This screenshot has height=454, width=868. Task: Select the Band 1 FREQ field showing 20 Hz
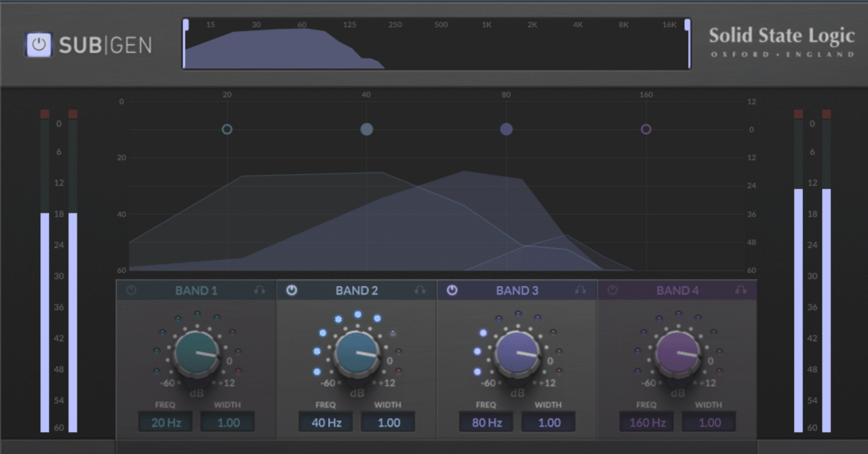[165, 422]
